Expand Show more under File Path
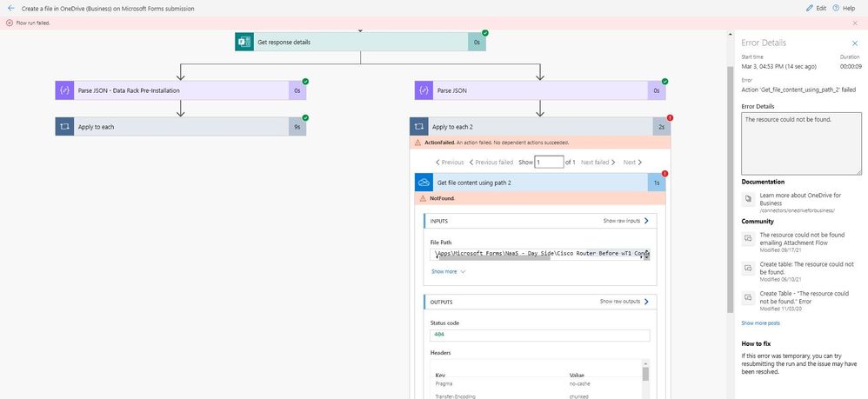The width and height of the screenshot is (868, 399). 449,272
